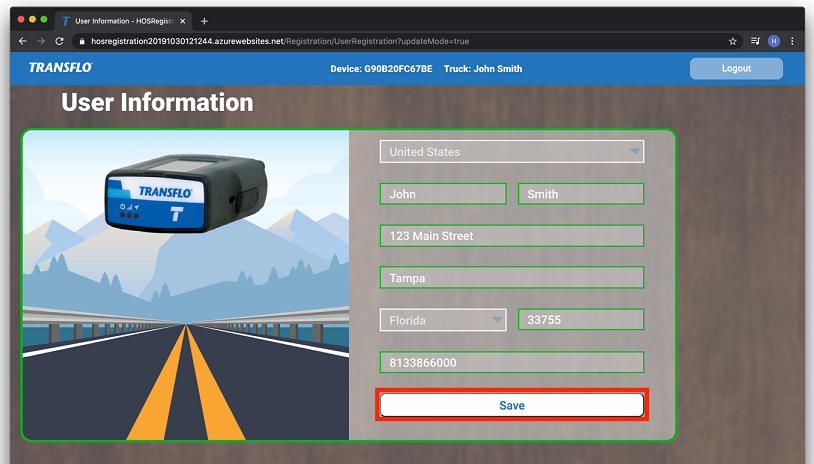Click the padlock site info icon
Screen dimensions: 814x464
click(x=80, y=41)
